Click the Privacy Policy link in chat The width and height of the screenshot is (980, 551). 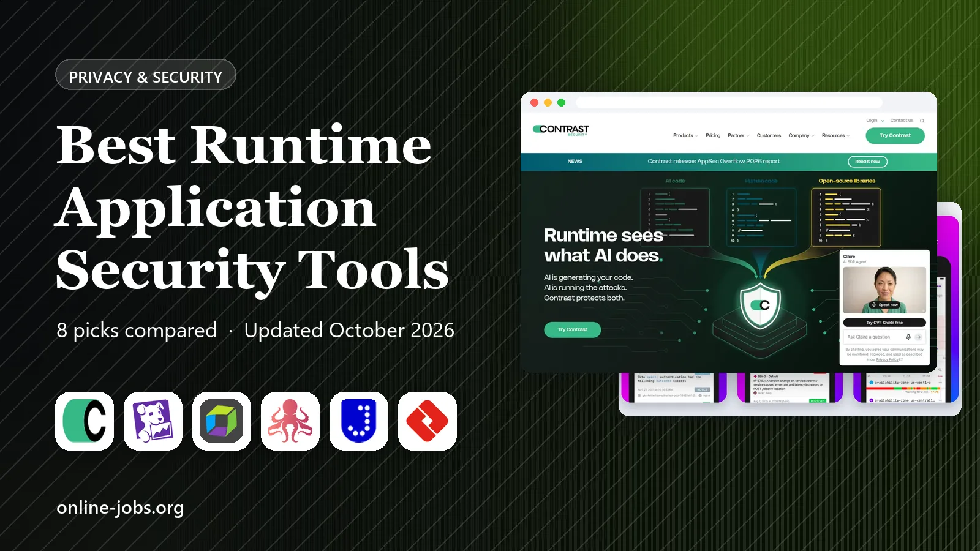tap(889, 360)
